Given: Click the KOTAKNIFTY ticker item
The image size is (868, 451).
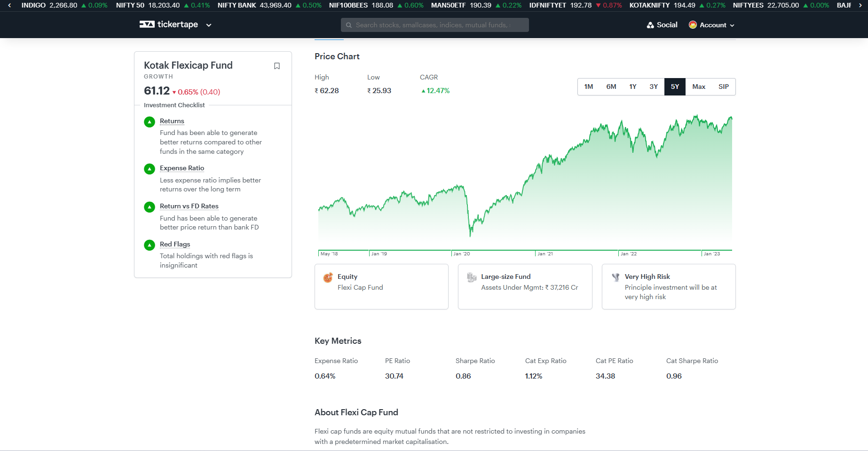Looking at the screenshot, I should click(678, 5).
